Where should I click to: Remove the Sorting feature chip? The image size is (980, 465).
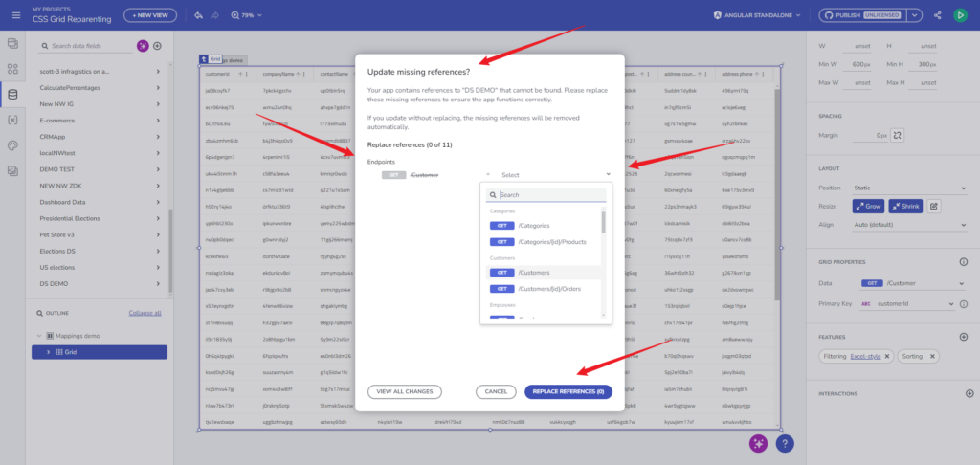tap(932, 356)
